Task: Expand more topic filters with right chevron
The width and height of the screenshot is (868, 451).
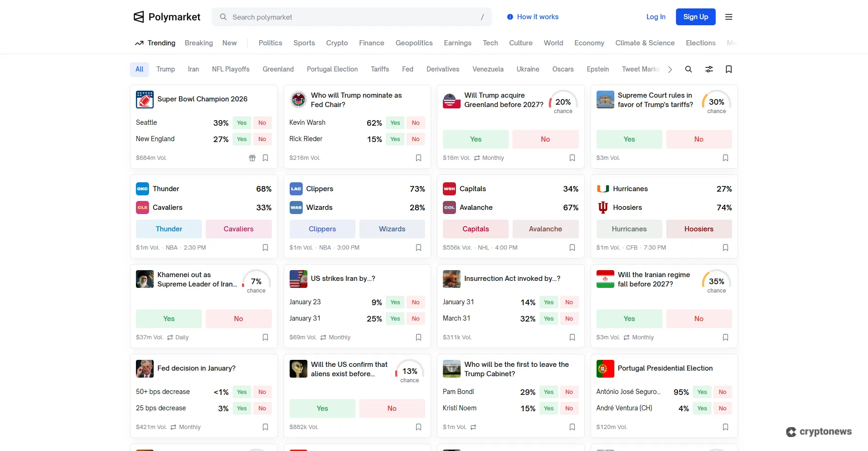Action: [670, 70]
